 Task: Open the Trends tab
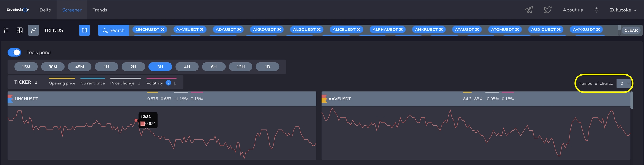click(100, 10)
